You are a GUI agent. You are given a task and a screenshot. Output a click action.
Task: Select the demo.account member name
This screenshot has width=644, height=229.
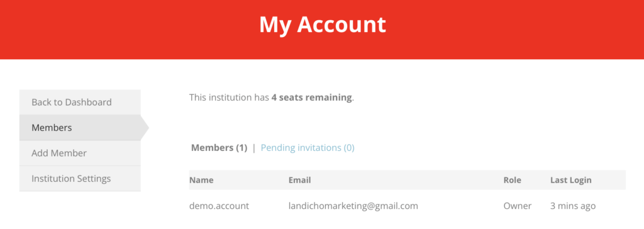click(x=219, y=206)
